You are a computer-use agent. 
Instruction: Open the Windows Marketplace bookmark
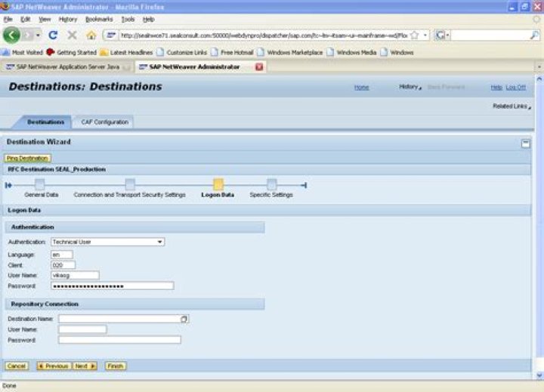(x=290, y=52)
